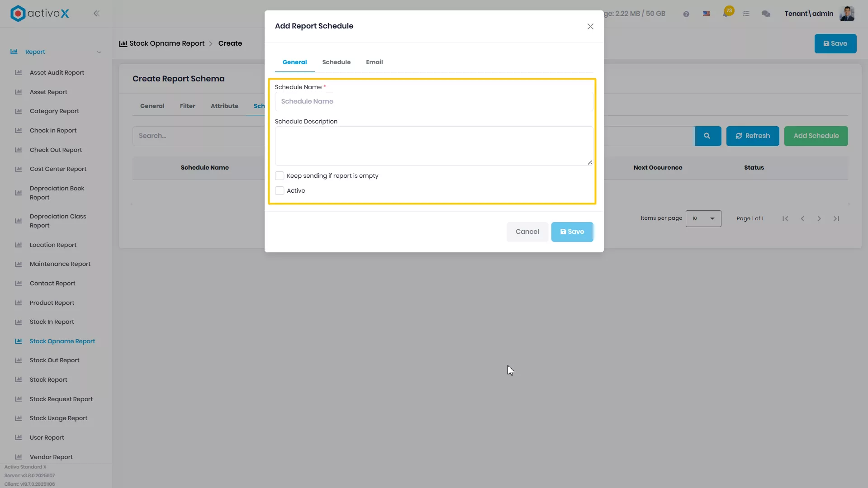The image size is (868, 488).
Task: Click Stock Opname Report chart icon
Action: click(x=19, y=341)
